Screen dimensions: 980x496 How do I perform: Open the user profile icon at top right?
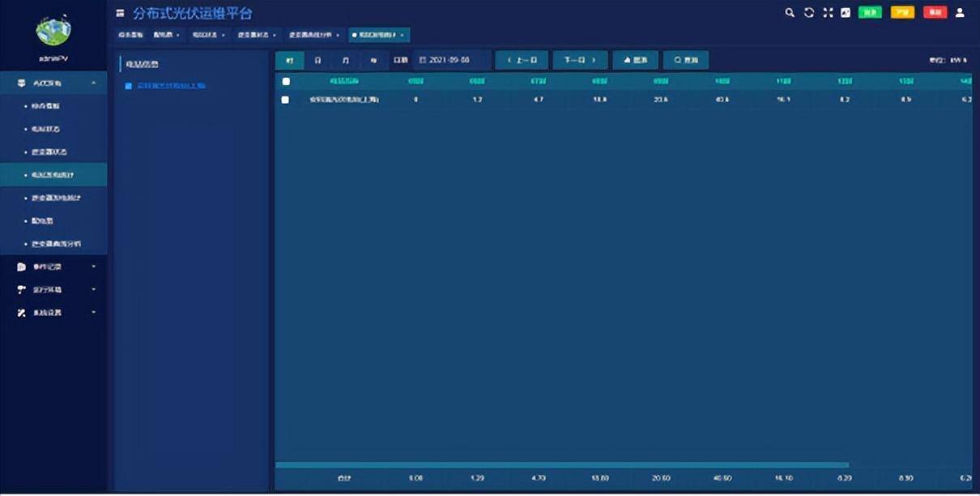pos(961,13)
